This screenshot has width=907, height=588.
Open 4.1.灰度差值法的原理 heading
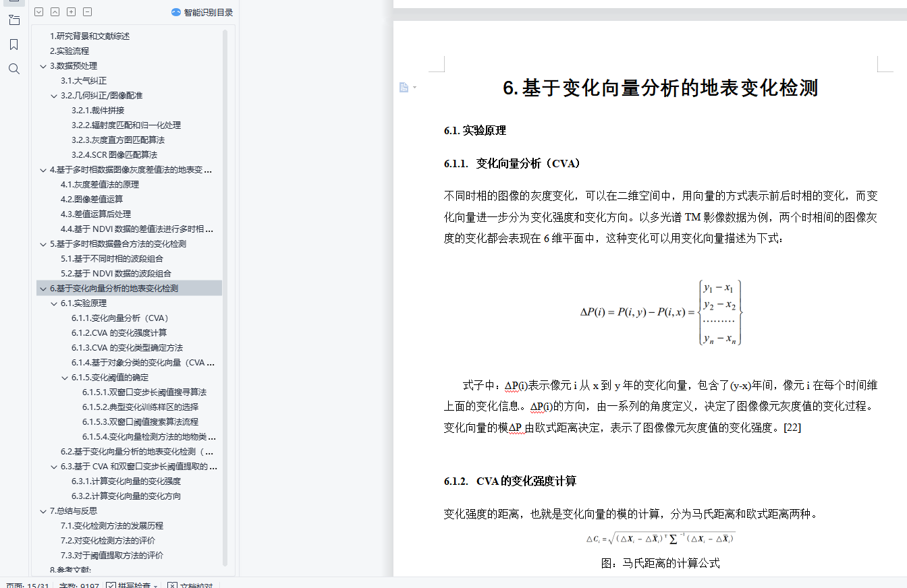(x=100, y=185)
